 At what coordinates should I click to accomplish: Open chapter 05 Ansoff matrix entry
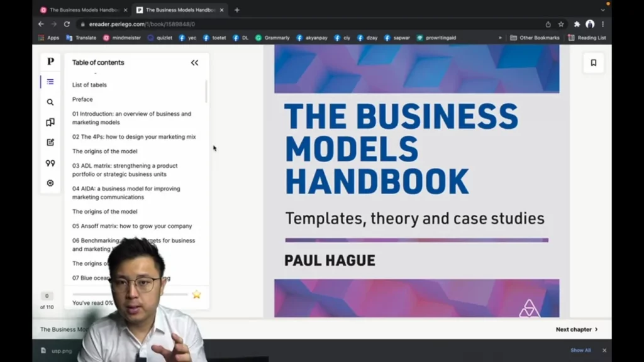(x=132, y=226)
